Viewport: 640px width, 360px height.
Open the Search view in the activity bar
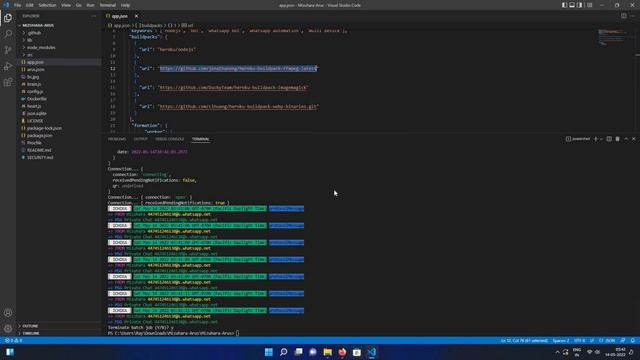click(8, 34)
